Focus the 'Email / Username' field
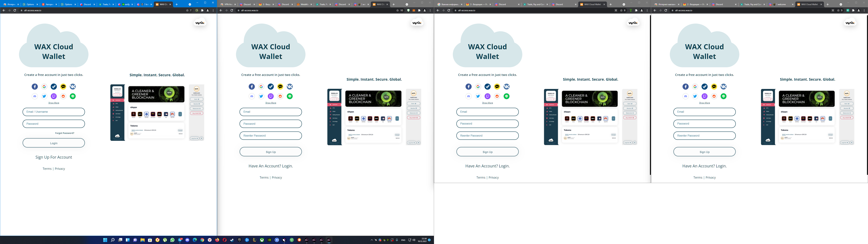 (x=54, y=112)
